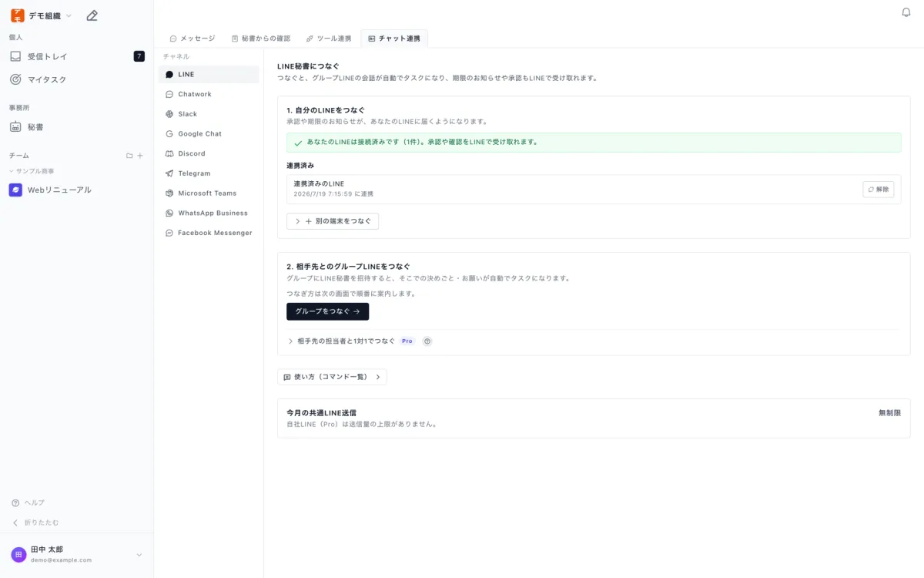
Task: Select the Slack channel
Action: pos(209,114)
